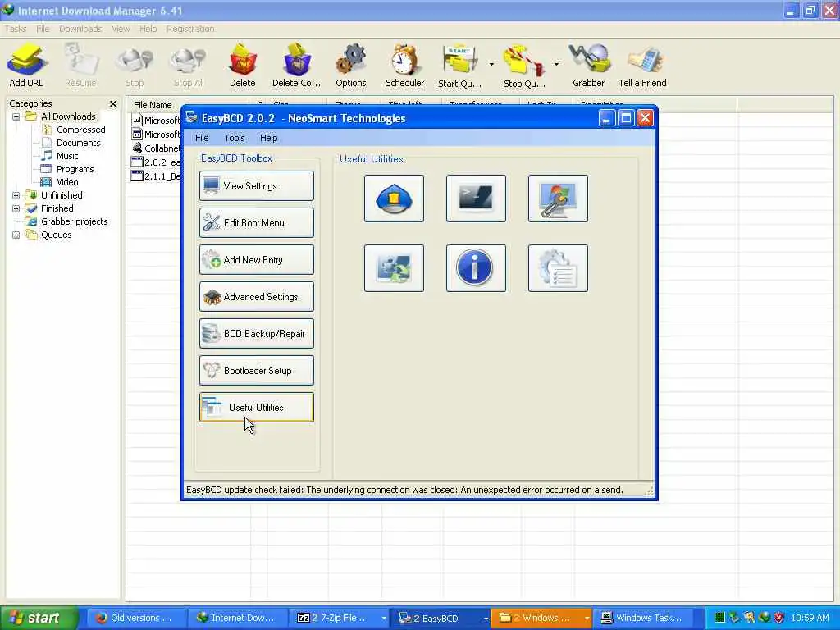Open IDM Options gear icon
Viewport: 840px width, 630px height.
pyautogui.click(x=351, y=66)
